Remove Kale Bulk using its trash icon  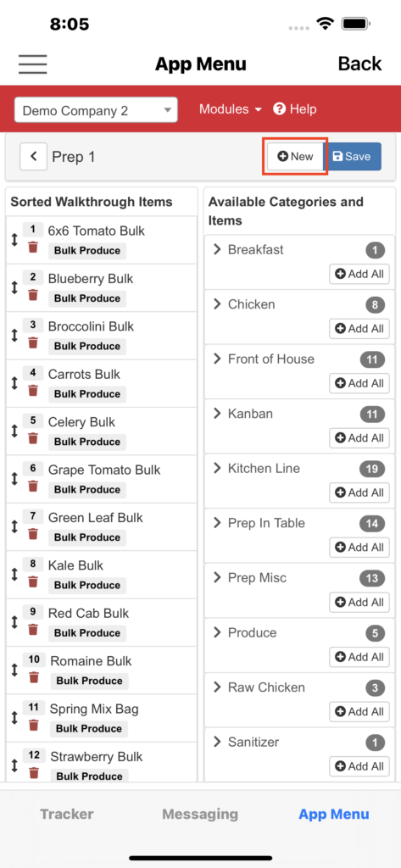point(33,581)
